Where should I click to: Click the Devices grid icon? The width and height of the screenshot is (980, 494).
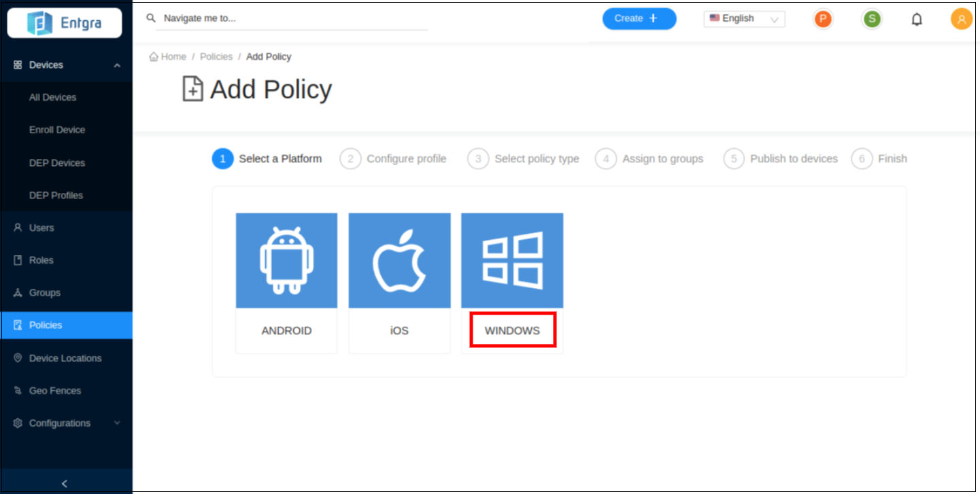(18, 65)
